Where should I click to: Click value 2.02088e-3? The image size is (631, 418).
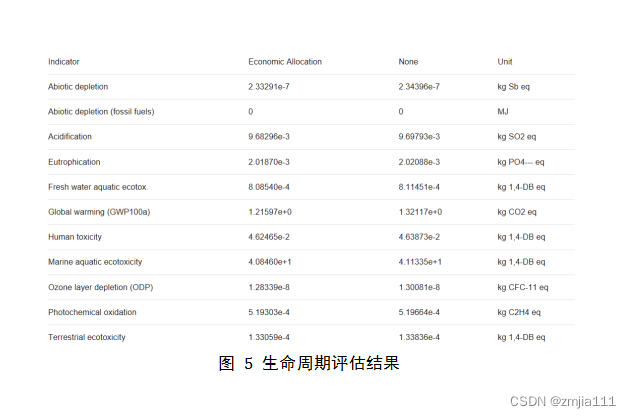pos(419,162)
